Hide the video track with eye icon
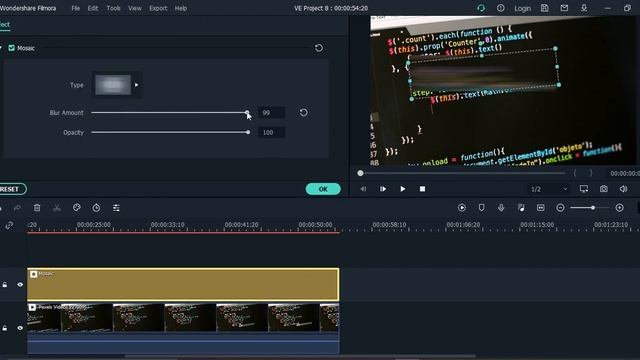 point(20,328)
